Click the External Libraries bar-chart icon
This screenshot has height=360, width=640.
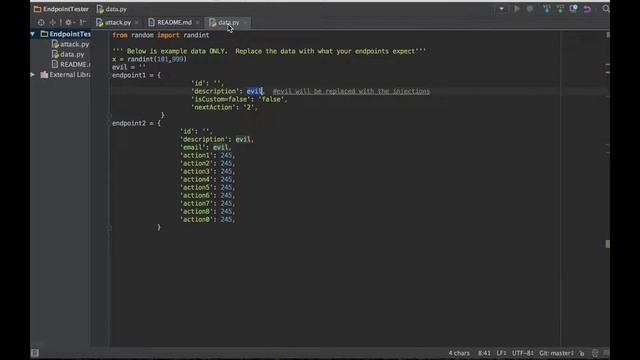[x=44, y=75]
